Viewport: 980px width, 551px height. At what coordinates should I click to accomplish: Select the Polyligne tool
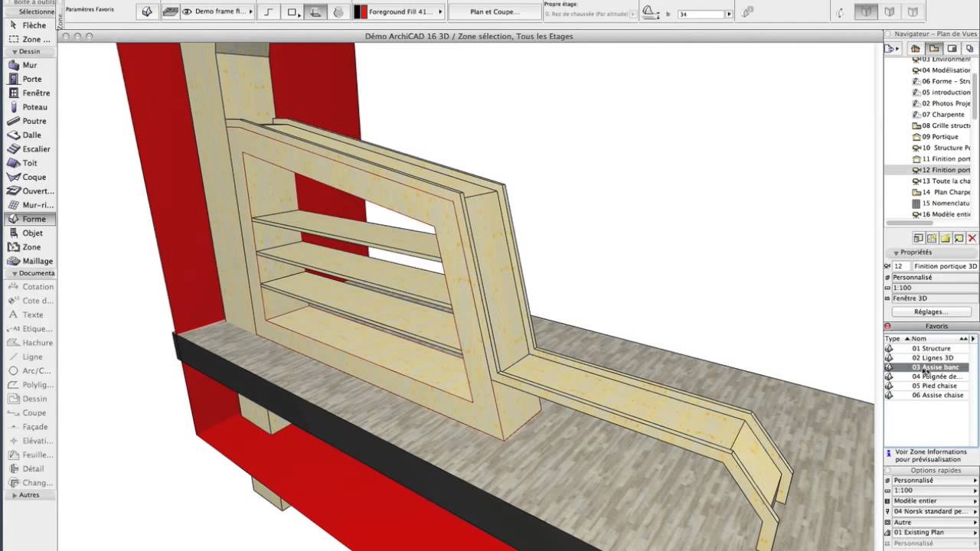29,385
